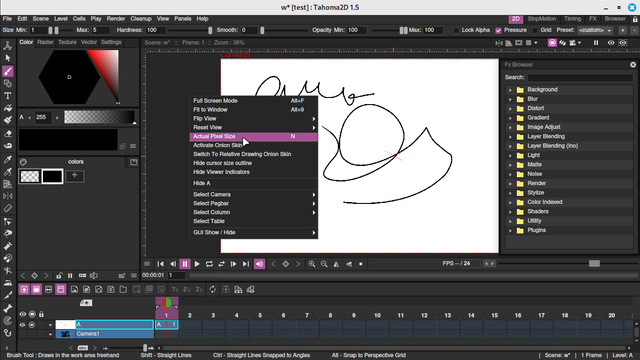Toggle the header lock column icon
The width and height of the screenshot is (640, 360).
coord(41,314)
